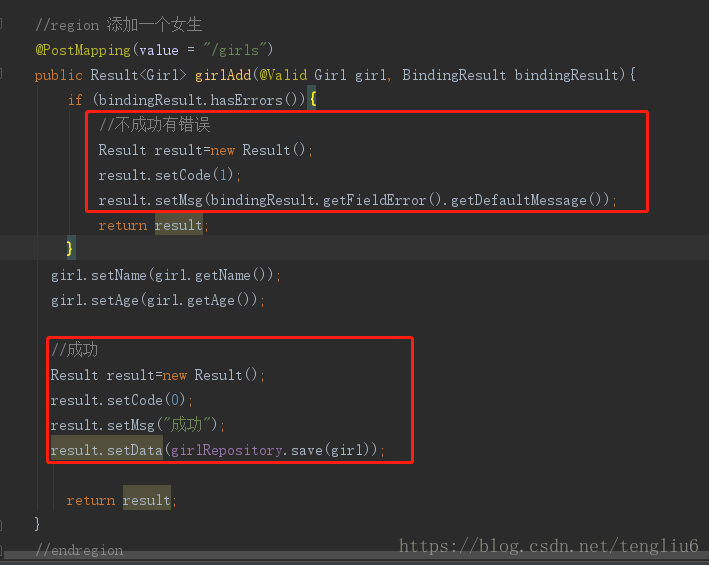Click the "value" attribute in PostMapping
Screen dimensions: 710x566
(x=158, y=50)
